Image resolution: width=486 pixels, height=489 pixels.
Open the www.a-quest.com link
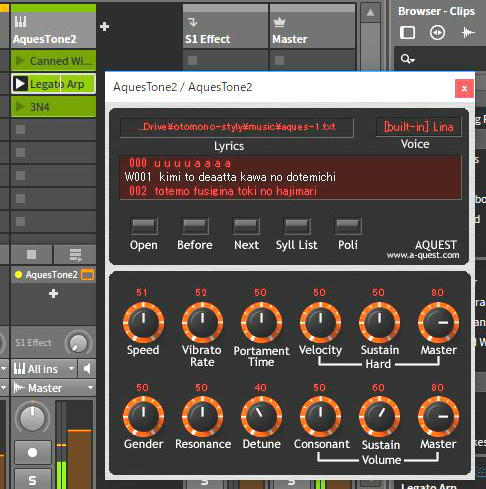tap(423, 255)
